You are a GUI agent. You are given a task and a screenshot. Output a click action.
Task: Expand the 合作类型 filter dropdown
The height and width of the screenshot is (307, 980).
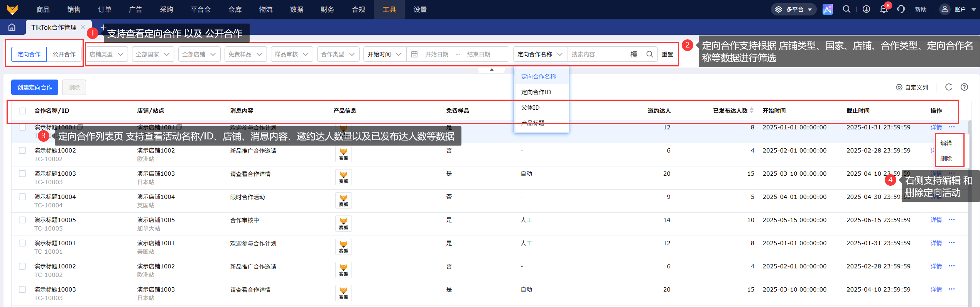pos(338,54)
